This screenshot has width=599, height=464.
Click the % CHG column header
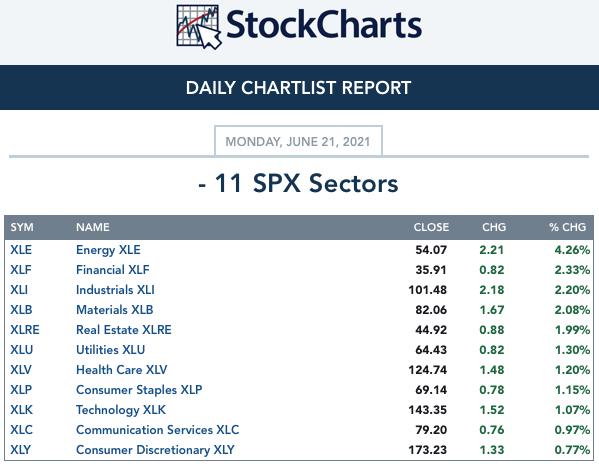567,227
